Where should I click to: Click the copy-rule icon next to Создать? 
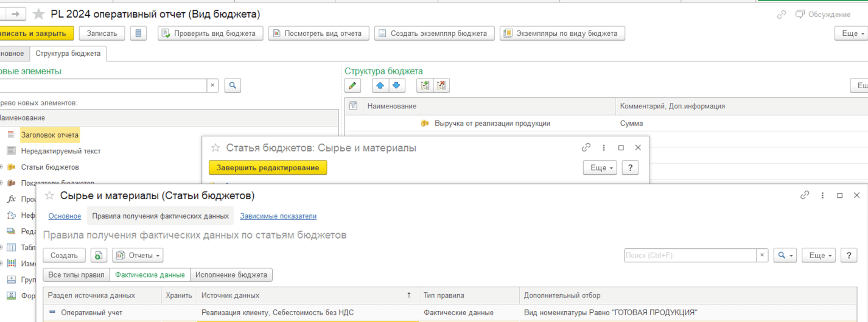pyautogui.click(x=99, y=256)
